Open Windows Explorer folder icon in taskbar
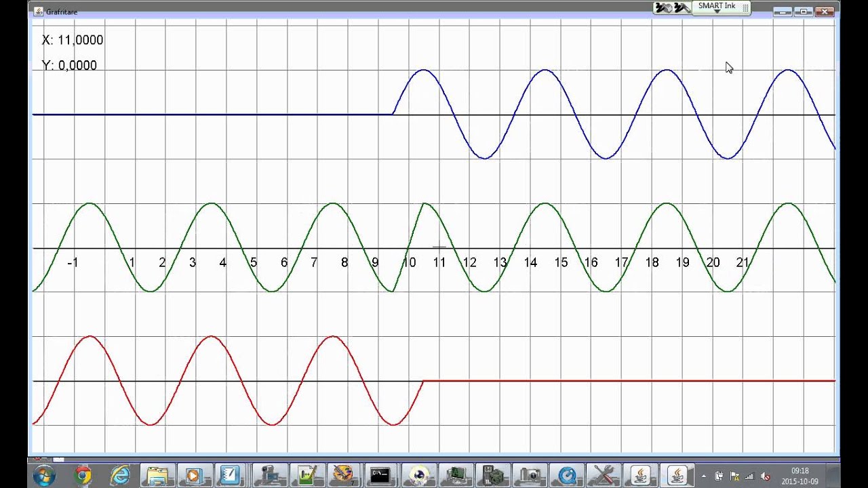 tap(157, 476)
